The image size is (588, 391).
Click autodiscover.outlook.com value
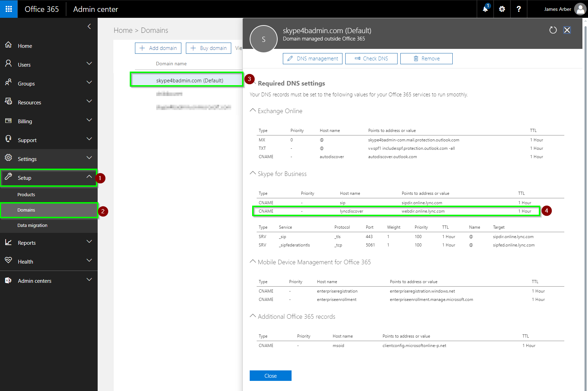[x=392, y=157]
